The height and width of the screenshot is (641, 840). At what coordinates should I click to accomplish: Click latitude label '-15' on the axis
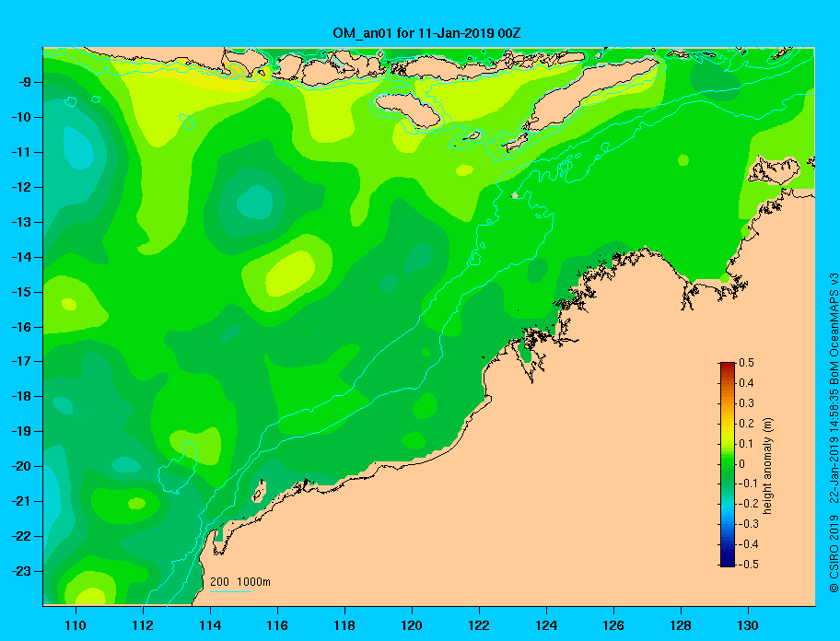[20, 292]
